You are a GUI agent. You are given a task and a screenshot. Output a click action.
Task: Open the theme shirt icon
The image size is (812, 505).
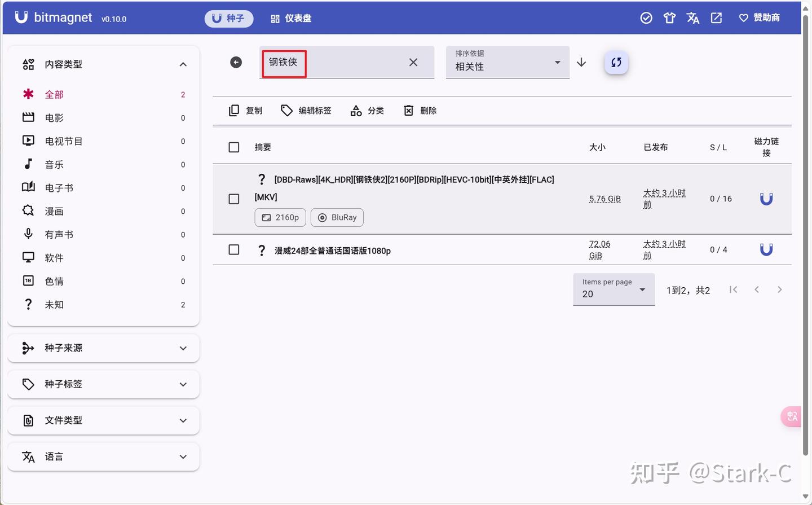click(x=669, y=18)
